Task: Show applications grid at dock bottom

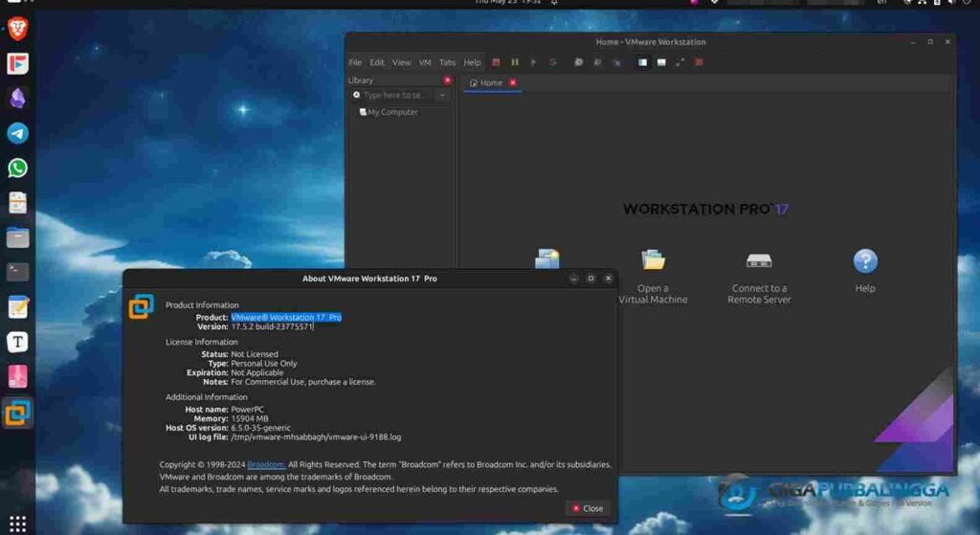Action: pyautogui.click(x=17, y=524)
